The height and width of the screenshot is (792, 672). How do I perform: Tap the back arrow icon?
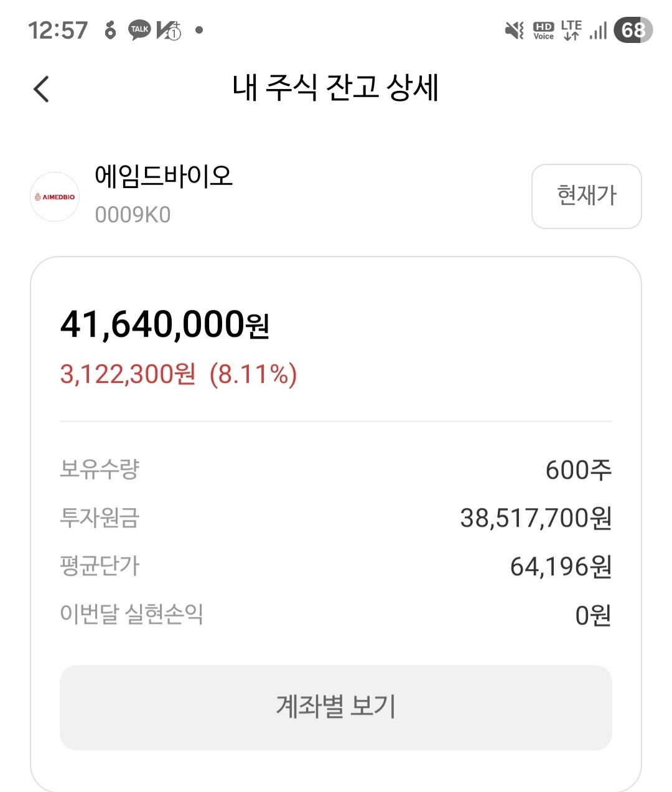click(x=41, y=89)
